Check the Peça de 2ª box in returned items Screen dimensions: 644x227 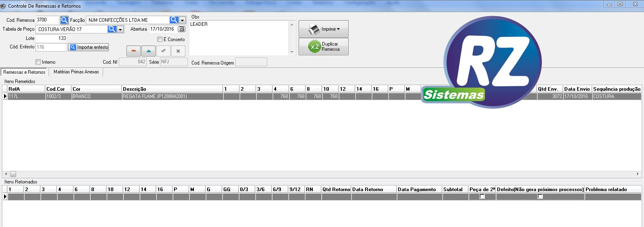click(x=482, y=197)
